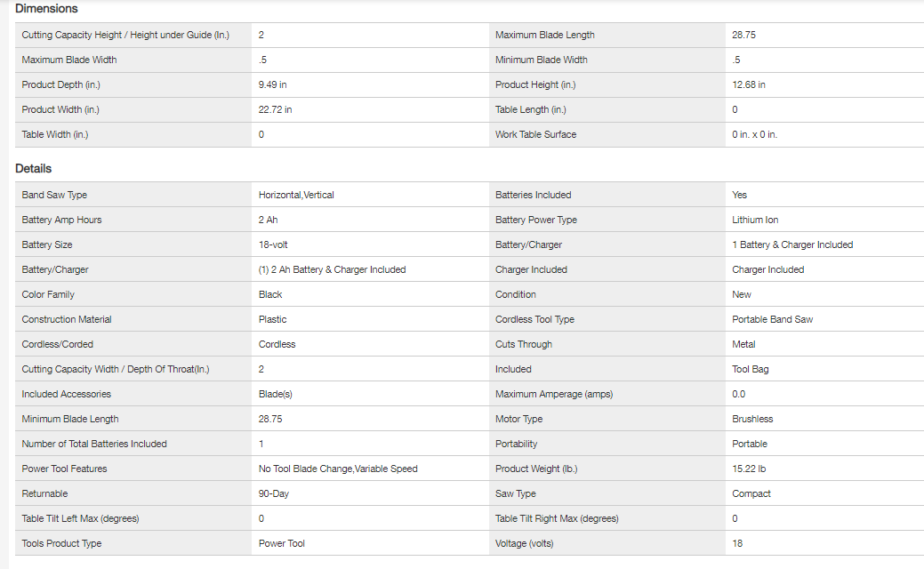The height and width of the screenshot is (569, 924).
Task: Click the Horizontal,Vertical value
Action: (x=296, y=195)
